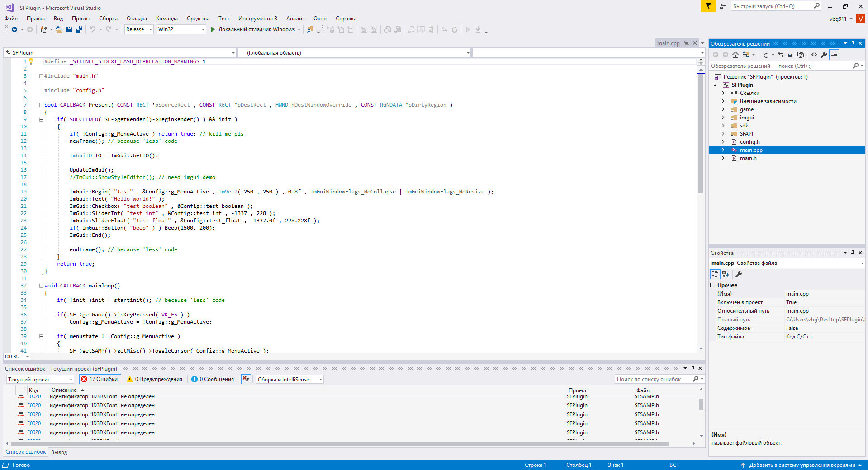Click the vbg911 account name
868x470 pixels.
pyautogui.click(x=838, y=19)
